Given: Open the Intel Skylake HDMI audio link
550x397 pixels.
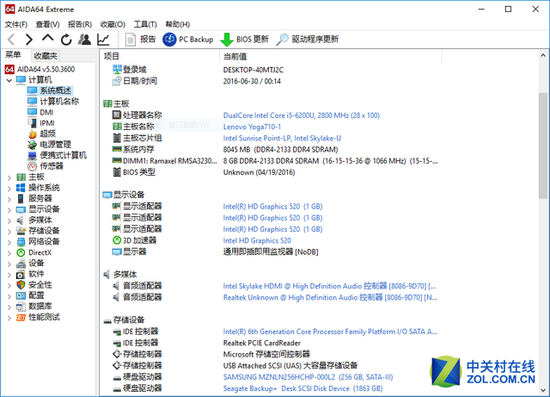Looking at the screenshot, I should coord(330,286).
